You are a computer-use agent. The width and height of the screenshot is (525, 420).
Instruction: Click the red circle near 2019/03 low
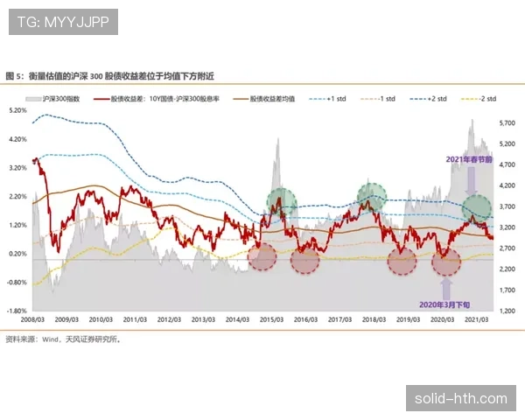coord(402,262)
